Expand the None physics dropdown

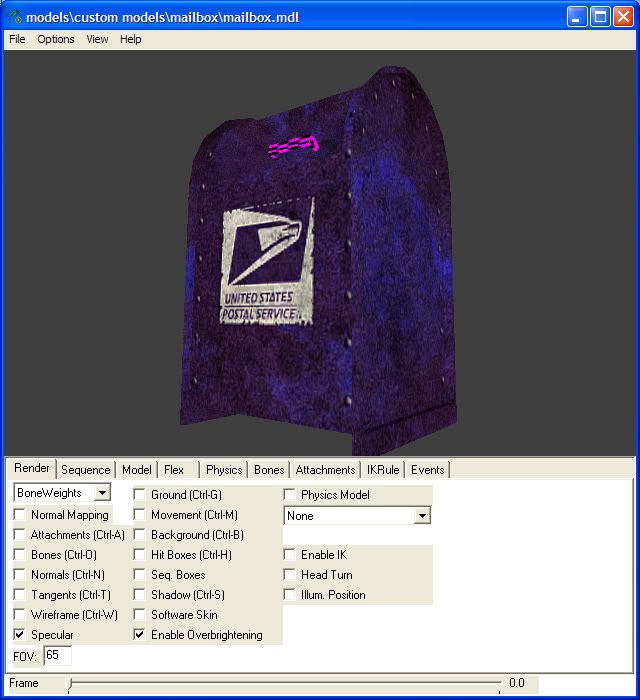coord(422,516)
